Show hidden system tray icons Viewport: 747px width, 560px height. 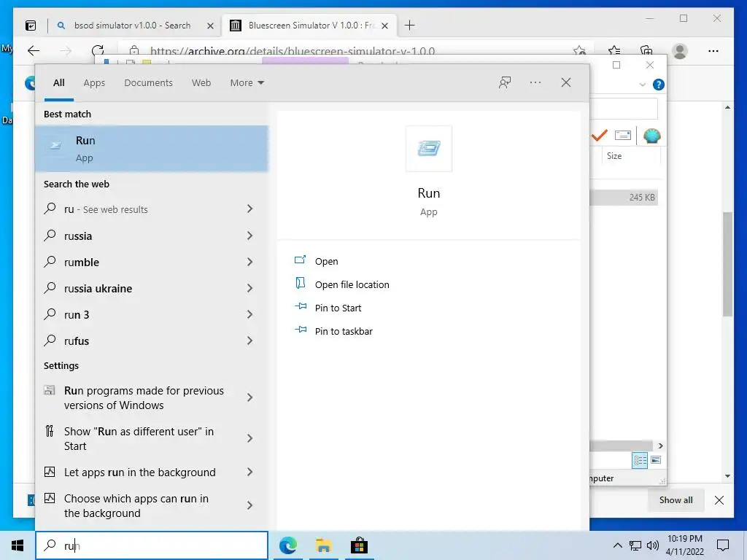(x=617, y=545)
